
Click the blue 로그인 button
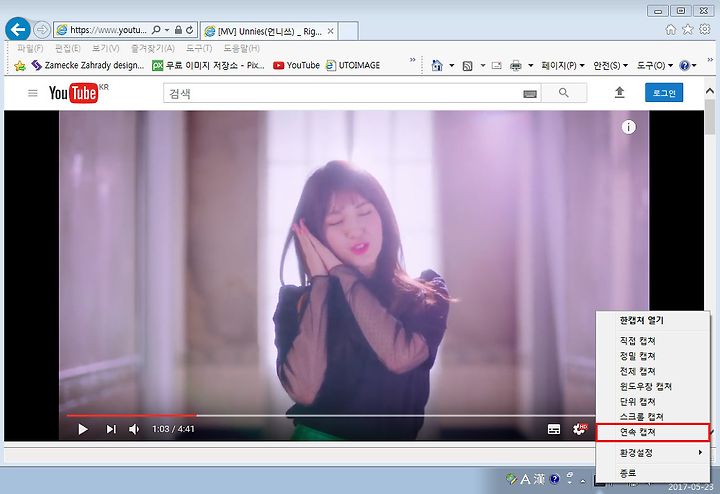664,93
